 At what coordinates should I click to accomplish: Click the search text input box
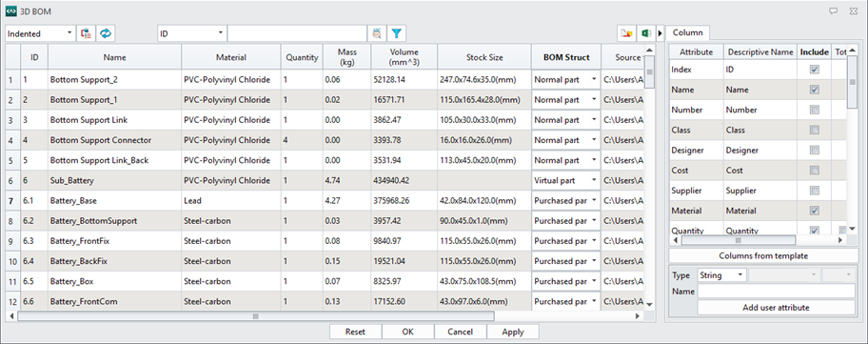[x=297, y=33]
